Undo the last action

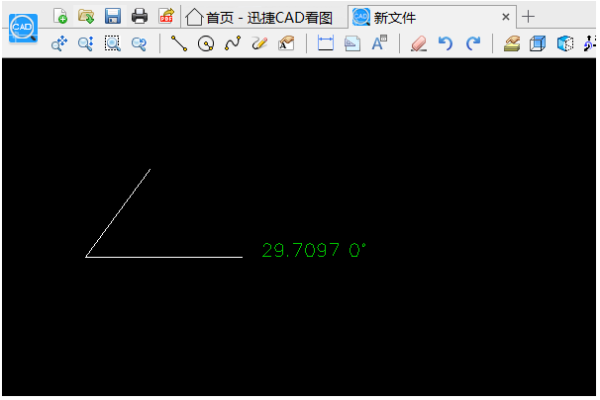click(x=446, y=44)
